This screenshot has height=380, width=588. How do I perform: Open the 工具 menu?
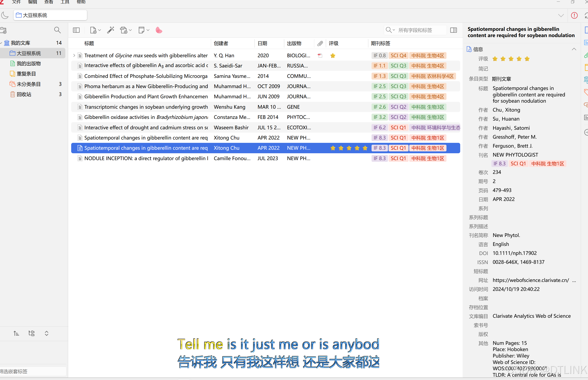(65, 2)
